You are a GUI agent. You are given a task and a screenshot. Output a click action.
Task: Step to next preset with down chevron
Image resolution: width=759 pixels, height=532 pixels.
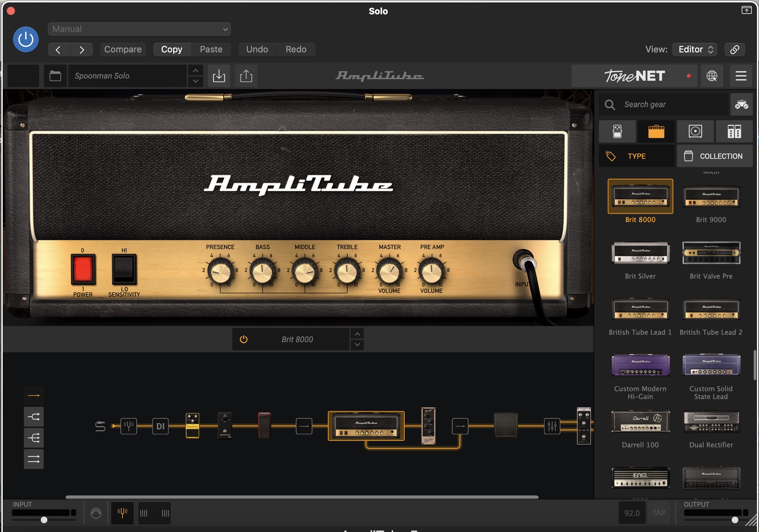click(196, 81)
